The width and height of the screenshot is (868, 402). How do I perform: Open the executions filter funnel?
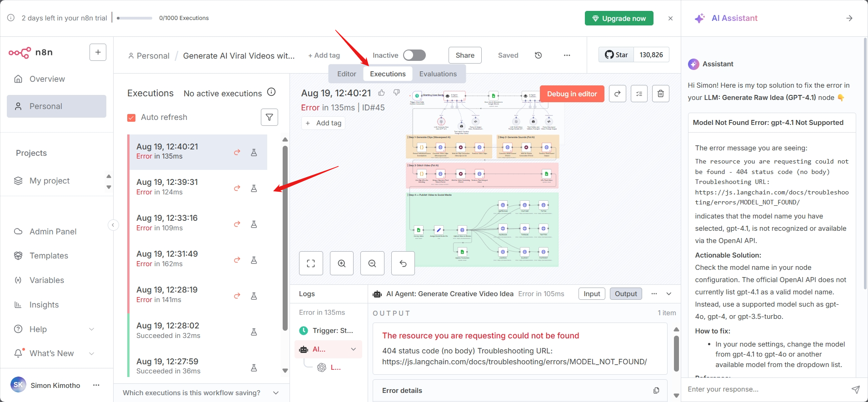click(x=269, y=117)
